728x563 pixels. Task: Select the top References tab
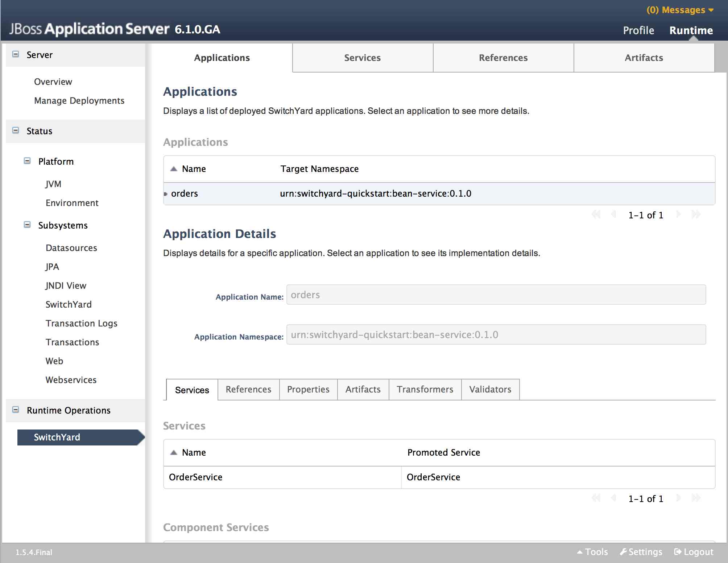coord(503,58)
